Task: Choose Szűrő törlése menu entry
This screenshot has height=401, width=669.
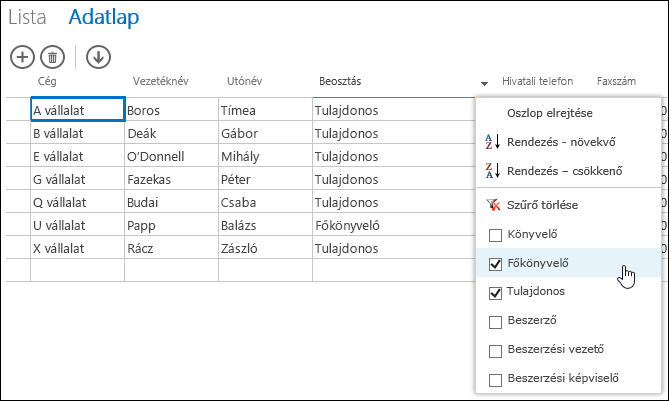Action: point(542,205)
